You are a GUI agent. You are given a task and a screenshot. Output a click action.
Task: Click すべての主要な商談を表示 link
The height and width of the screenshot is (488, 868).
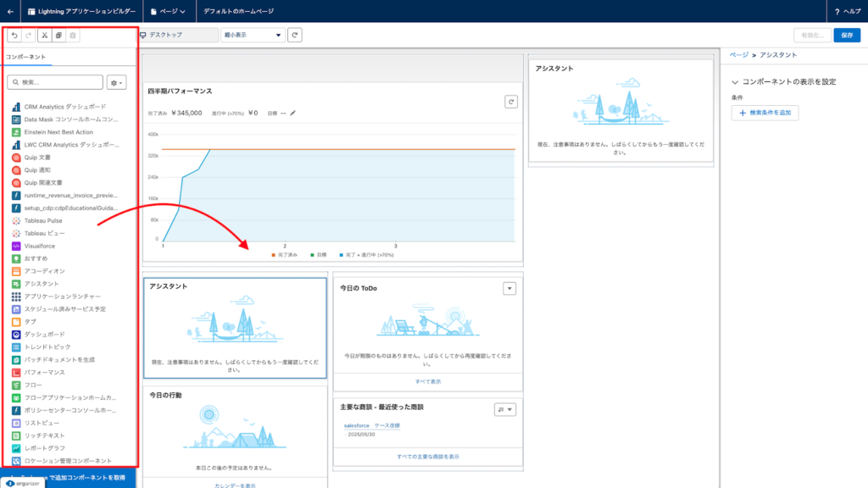428,457
